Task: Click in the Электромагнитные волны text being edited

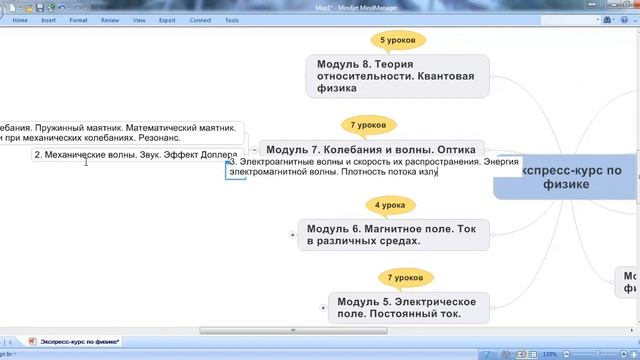Action: click(x=374, y=167)
